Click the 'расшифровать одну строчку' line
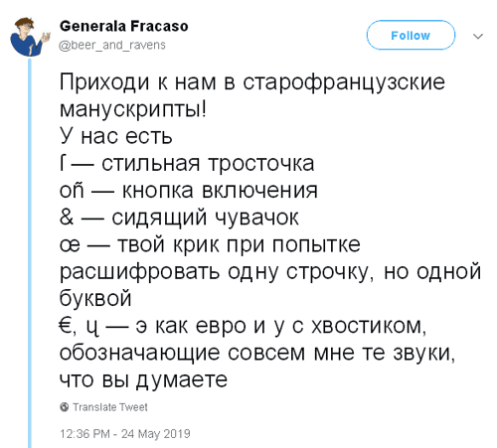The width and height of the screenshot is (497, 448). (x=270, y=271)
